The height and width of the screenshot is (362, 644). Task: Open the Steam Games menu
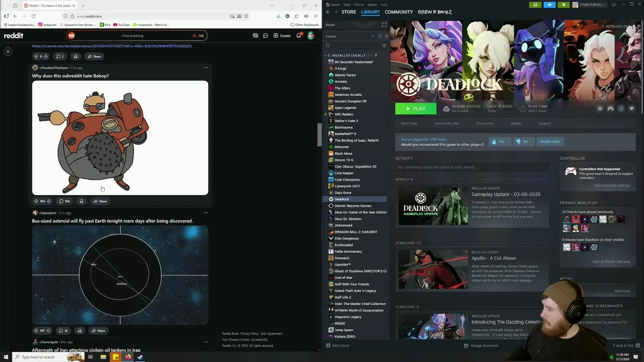pyautogui.click(x=372, y=5)
